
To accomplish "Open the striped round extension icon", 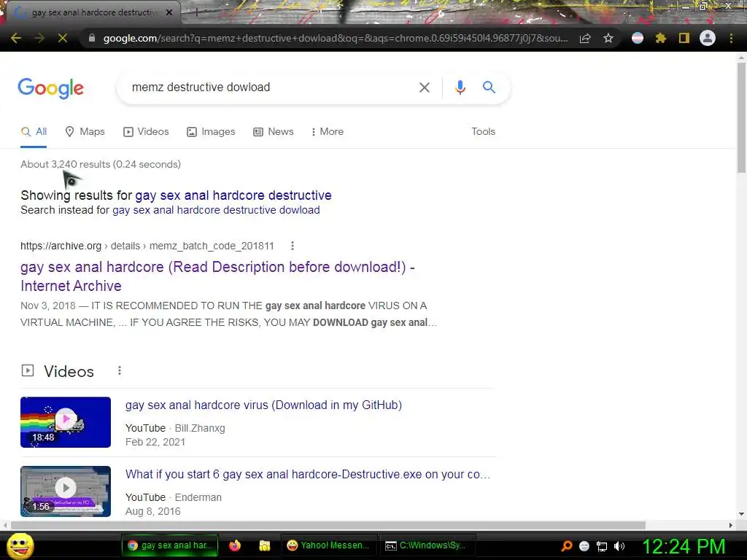I will (x=638, y=38).
